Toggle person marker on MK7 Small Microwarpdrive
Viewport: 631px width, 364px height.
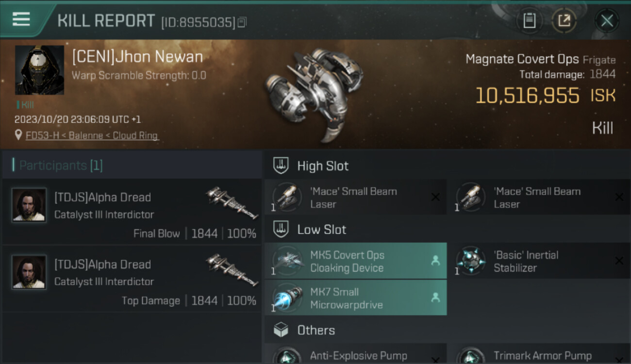point(435,298)
